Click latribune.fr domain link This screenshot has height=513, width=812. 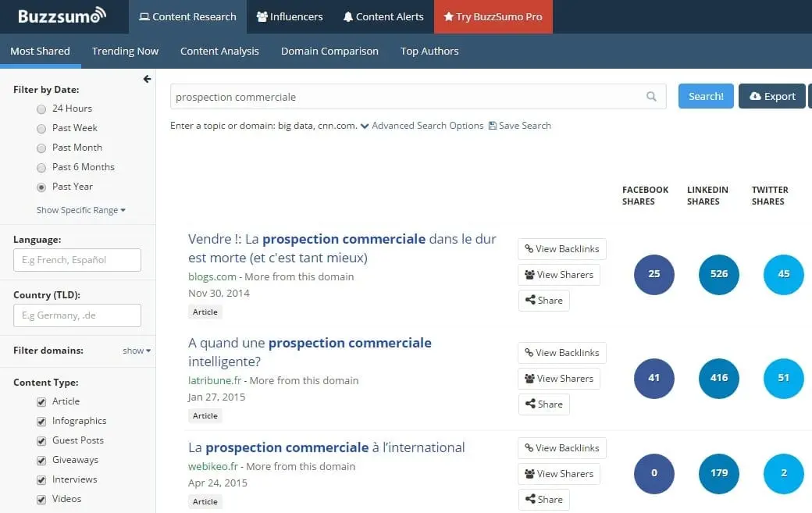coord(215,380)
